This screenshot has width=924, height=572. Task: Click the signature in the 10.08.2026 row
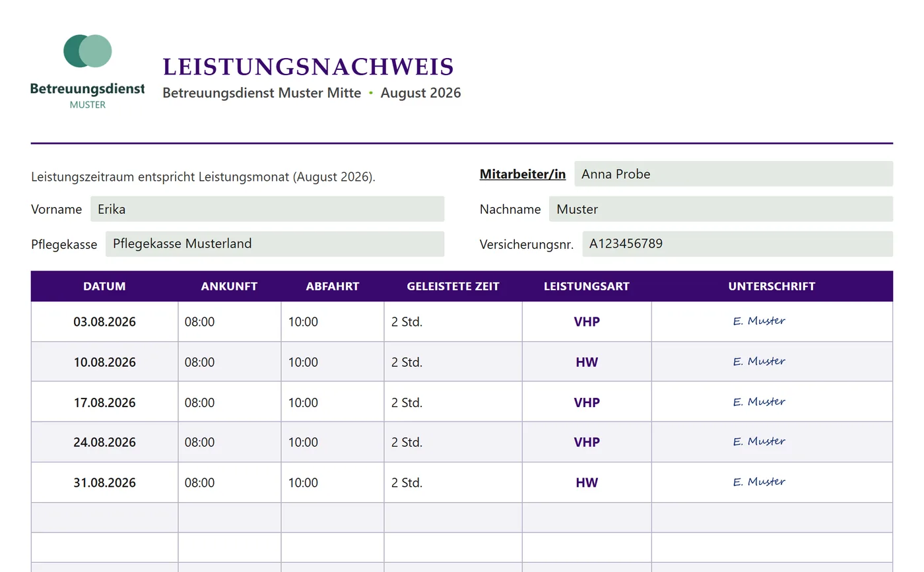tap(759, 362)
